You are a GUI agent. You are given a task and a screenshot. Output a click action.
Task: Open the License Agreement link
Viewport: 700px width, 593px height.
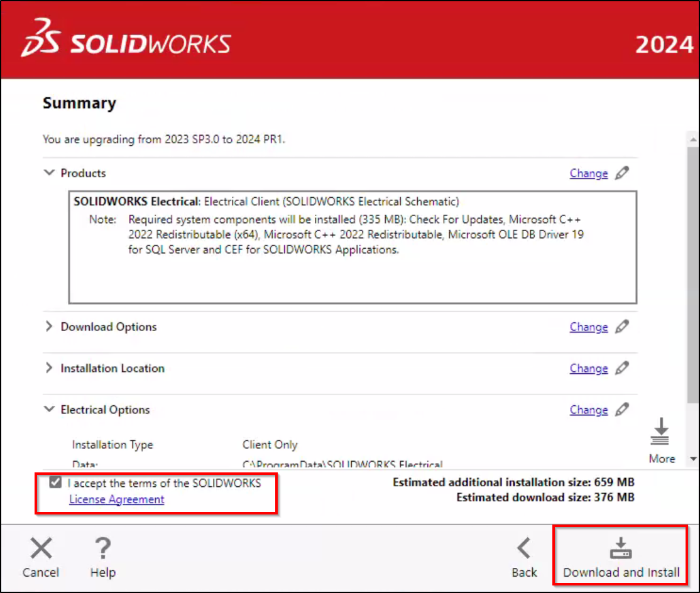[x=116, y=499]
